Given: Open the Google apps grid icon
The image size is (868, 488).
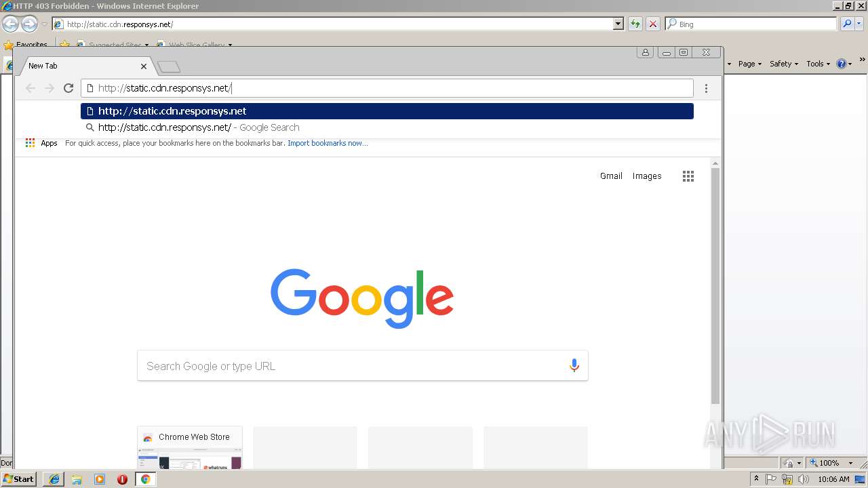Looking at the screenshot, I should pos(688,176).
